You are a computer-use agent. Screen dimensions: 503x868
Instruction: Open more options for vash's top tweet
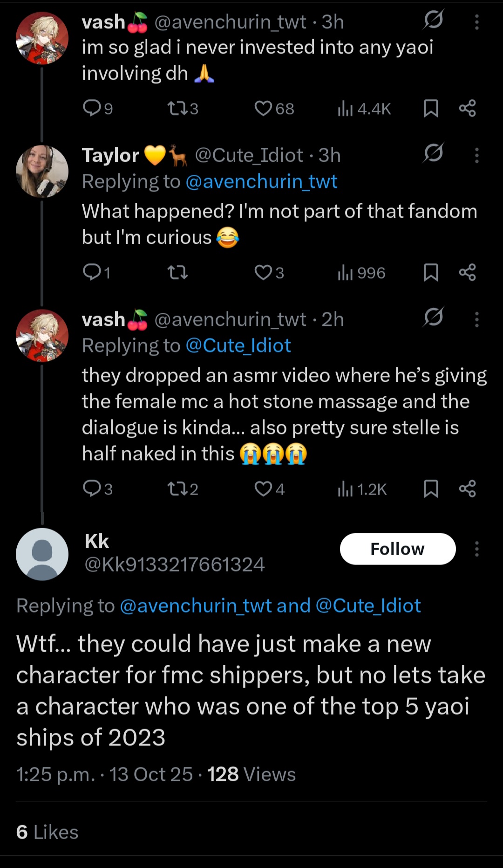point(476,22)
